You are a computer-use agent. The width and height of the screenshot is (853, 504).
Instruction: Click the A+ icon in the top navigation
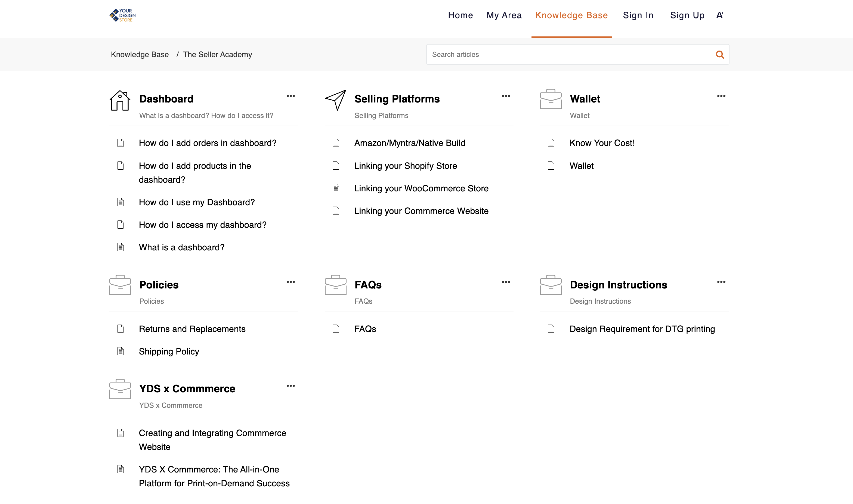(720, 15)
